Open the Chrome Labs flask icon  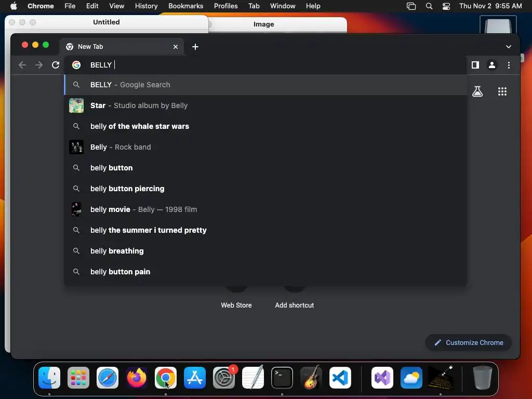(477, 91)
